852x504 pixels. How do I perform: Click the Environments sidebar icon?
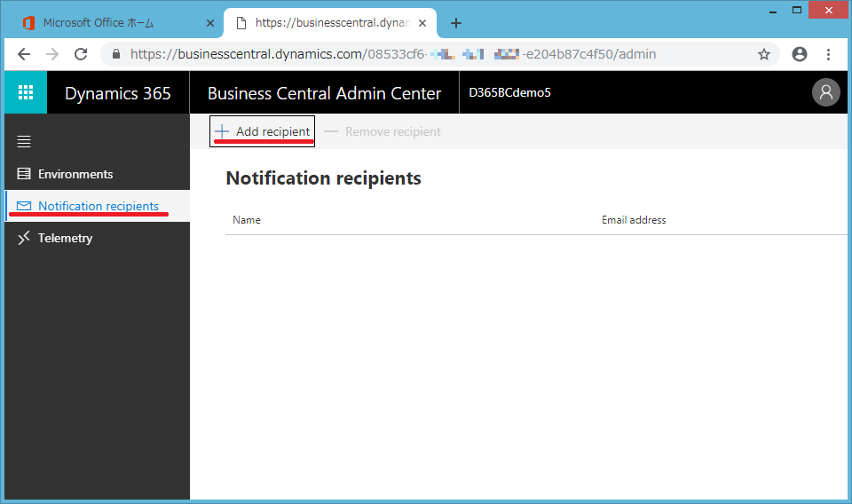[x=24, y=174]
